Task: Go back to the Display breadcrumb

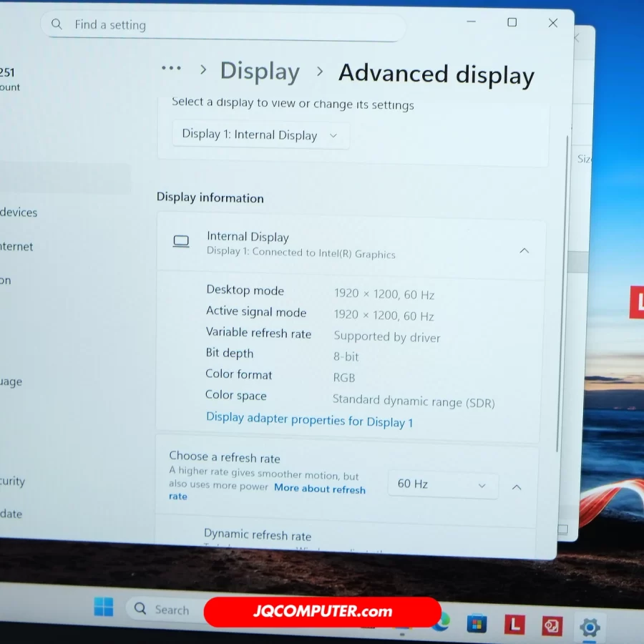Action: coord(260,72)
